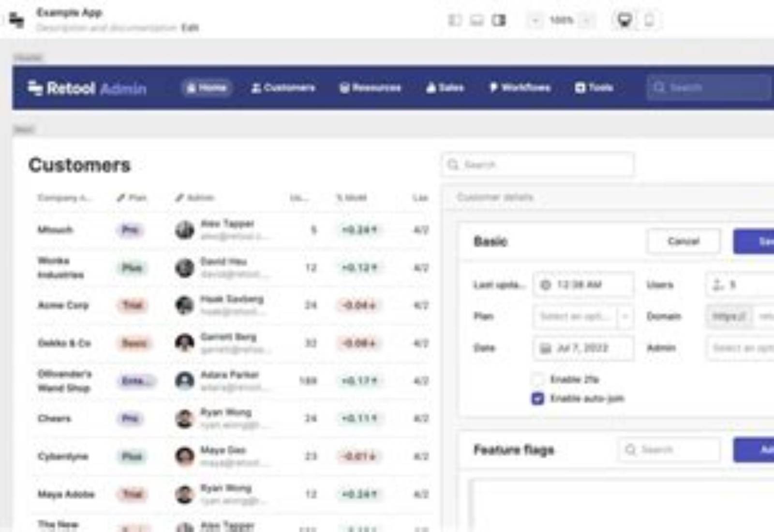Click the Edit link beside the description
This screenshot has height=532, width=774.
point(190,28)
